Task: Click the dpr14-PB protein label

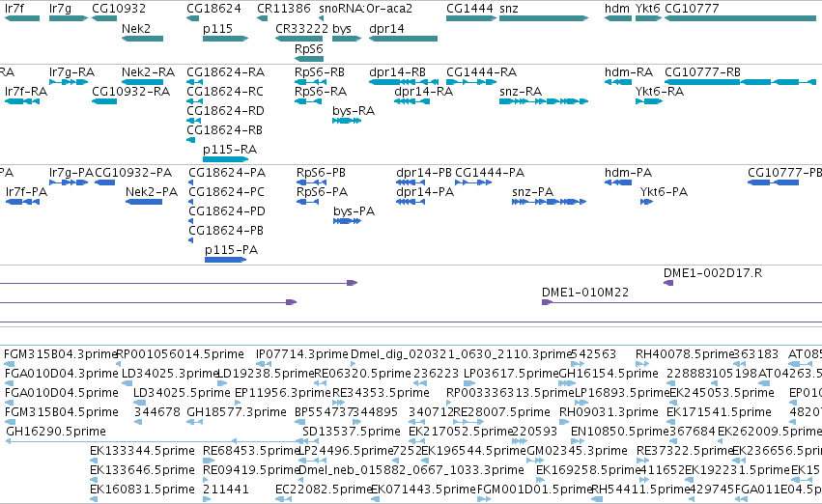Action: (424, 173)
